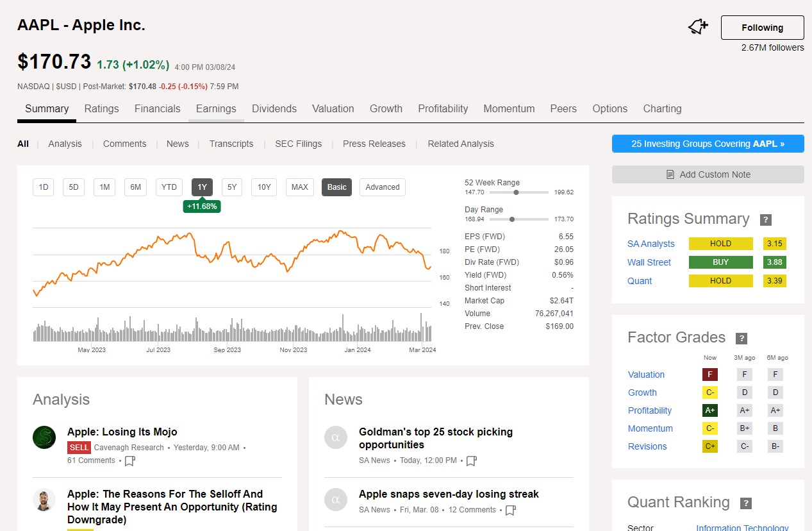Open the Wall Street ratings link

click(649, 262)
